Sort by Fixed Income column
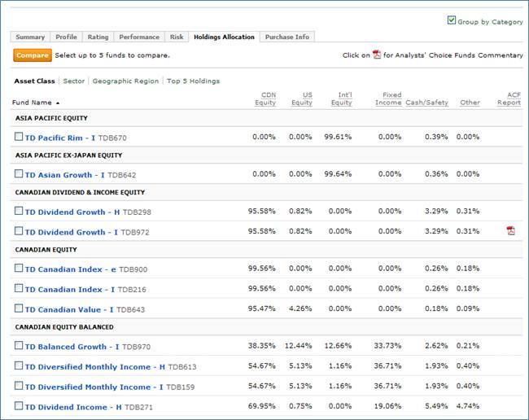This screenshot has height=420, width=529. [x=388, y=98]
